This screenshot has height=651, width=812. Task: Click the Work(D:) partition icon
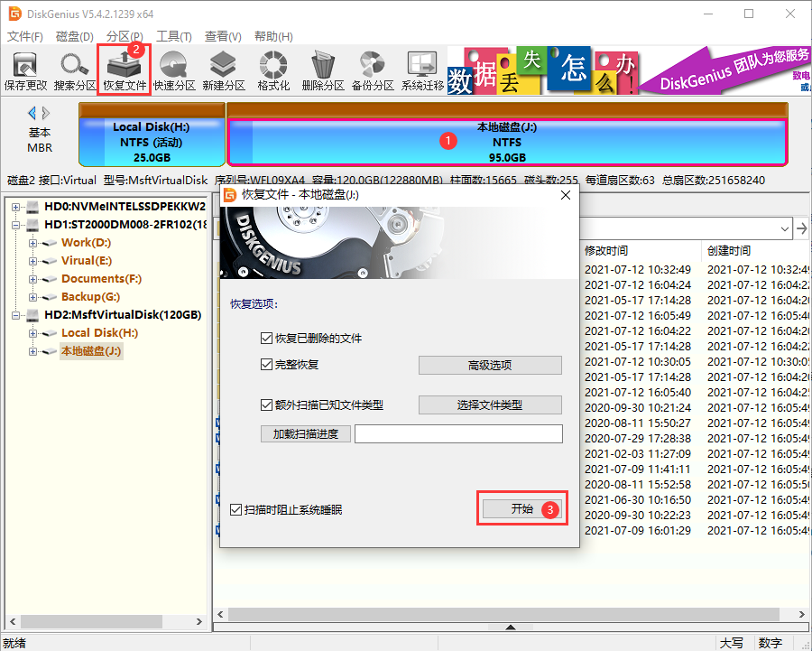click(x=50, y=243)
